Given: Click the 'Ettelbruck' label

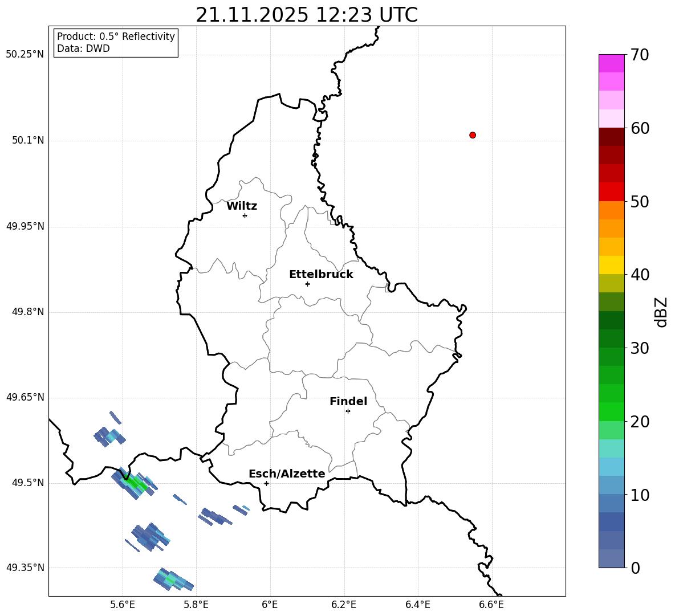Looking at the screenshot, I should (321, 275).
